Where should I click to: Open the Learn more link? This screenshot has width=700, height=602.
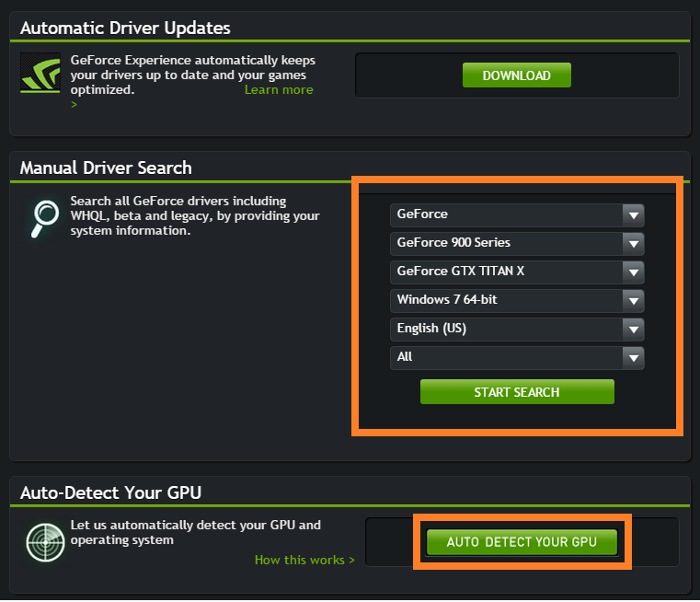[279, 90]
